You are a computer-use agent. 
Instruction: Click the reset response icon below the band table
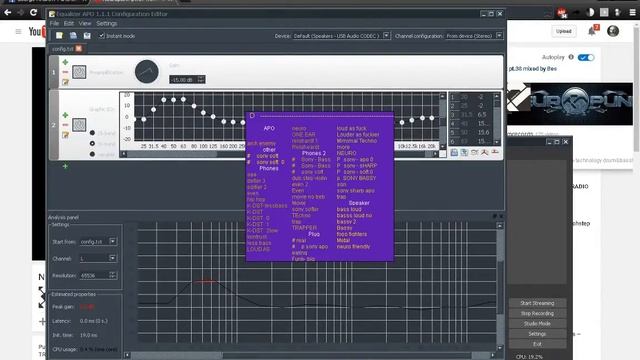(x=495, y=152)
